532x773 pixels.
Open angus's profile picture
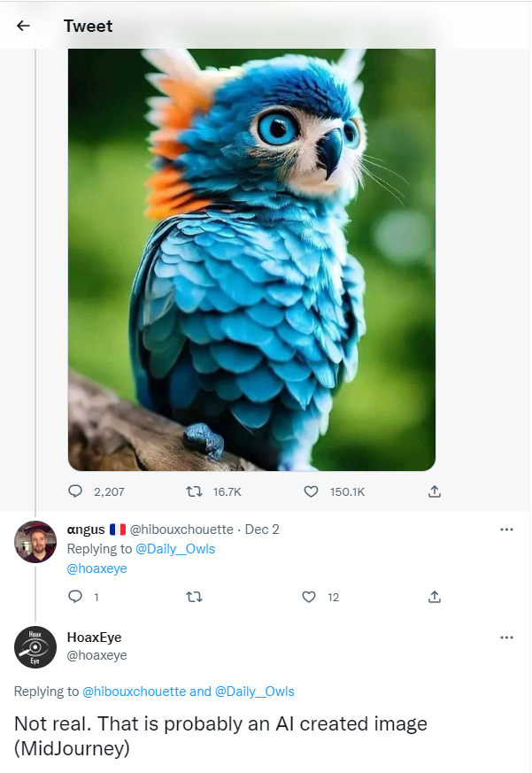coord(35,542)
